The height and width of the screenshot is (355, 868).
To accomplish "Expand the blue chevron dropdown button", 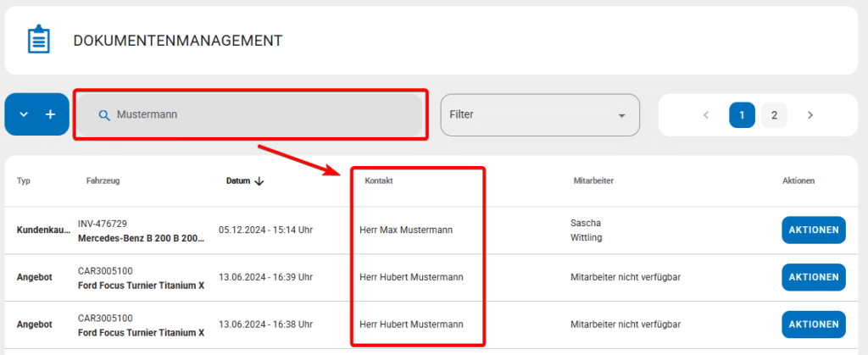I will click(x=23, y=114).
